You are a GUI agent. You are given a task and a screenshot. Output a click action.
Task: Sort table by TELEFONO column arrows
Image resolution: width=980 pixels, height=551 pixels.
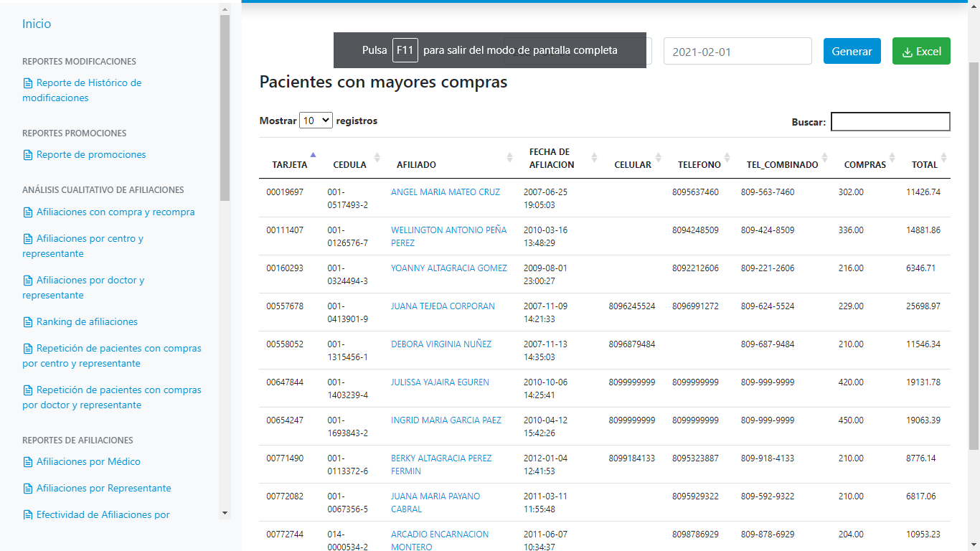point(727,157)
